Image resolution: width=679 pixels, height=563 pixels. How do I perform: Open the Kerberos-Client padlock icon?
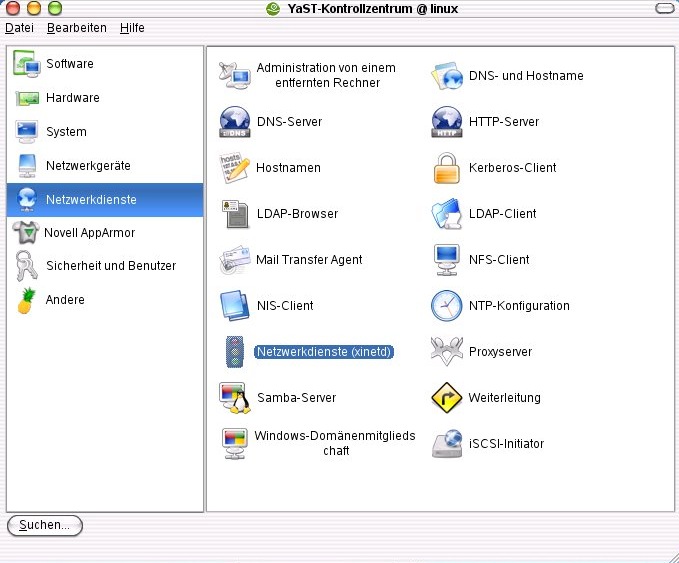click(x=446, y=168)
